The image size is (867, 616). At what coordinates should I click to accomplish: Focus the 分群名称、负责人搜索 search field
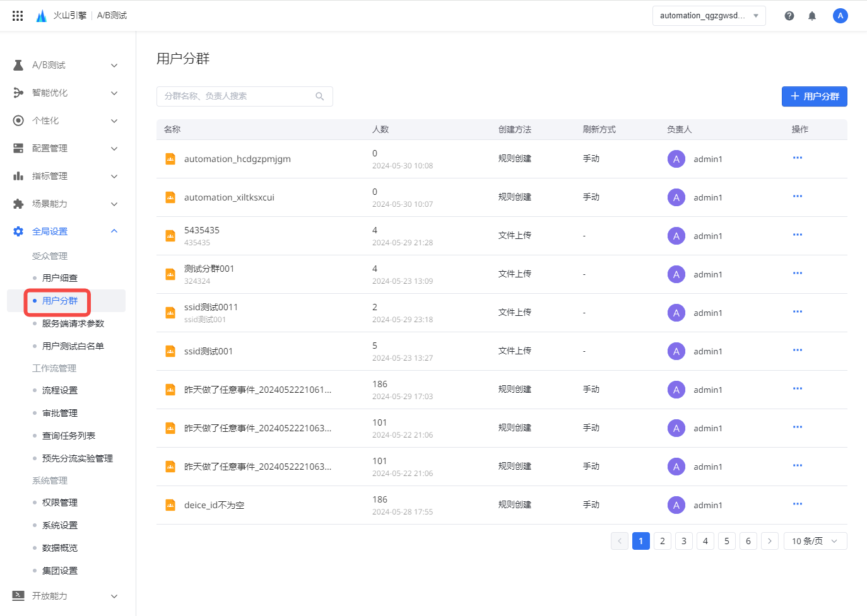tap(245, 96)
